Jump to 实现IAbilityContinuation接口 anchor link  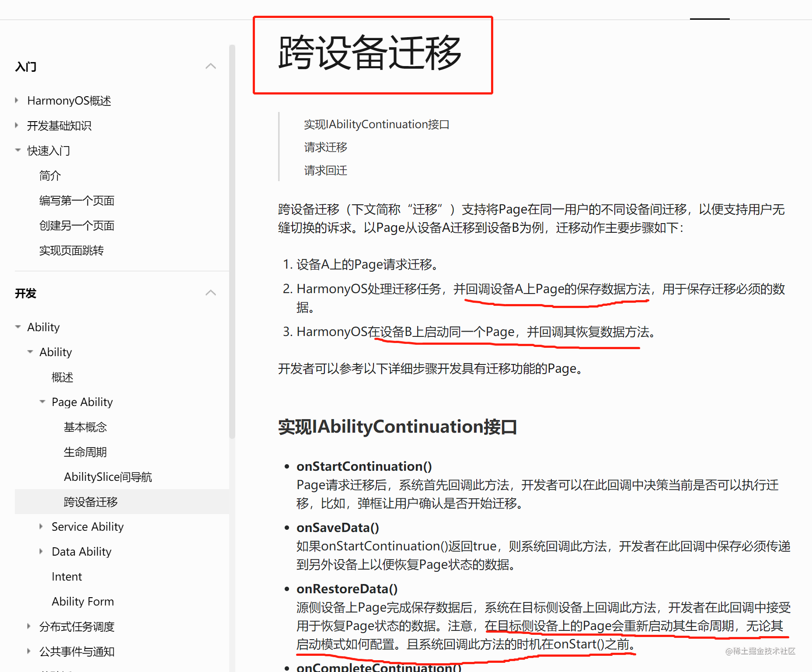[376, 124]
